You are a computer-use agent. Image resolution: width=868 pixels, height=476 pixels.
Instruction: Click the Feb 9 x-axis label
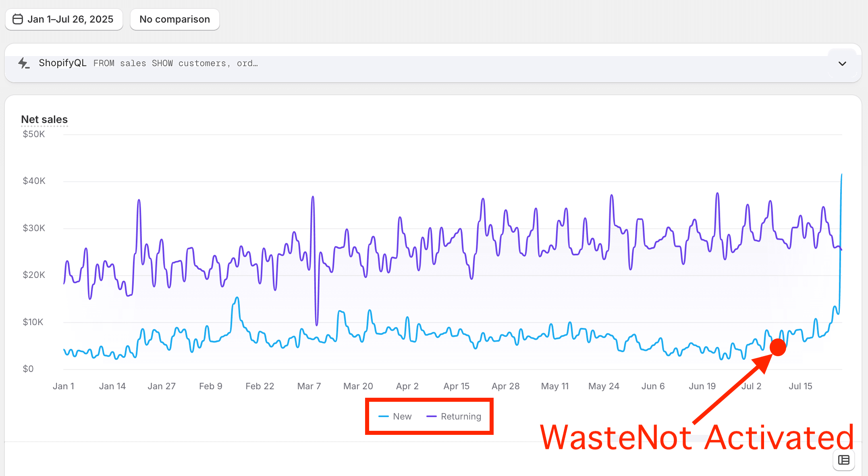click(x=211, y=386)
